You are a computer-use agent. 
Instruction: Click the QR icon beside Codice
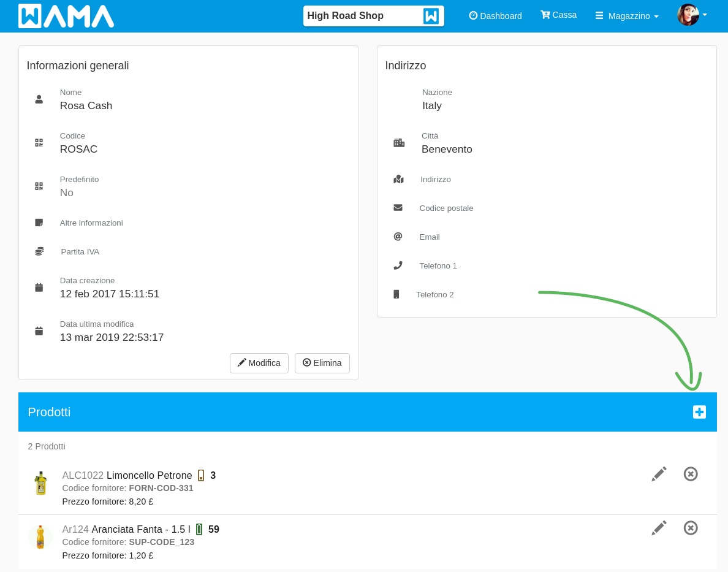tap(39, 143)
